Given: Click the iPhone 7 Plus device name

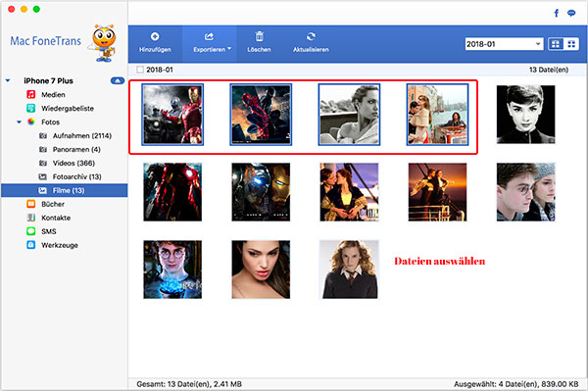Looking at the screenshot, I should [48, 80].
